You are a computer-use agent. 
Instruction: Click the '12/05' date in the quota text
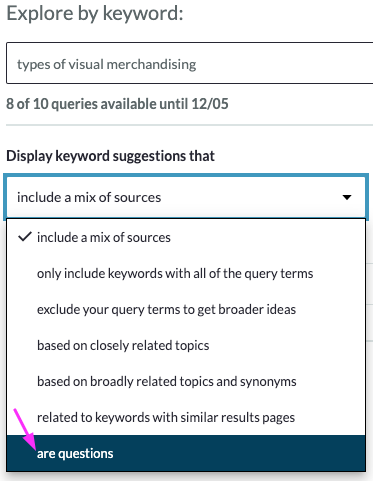click(210, 104)
